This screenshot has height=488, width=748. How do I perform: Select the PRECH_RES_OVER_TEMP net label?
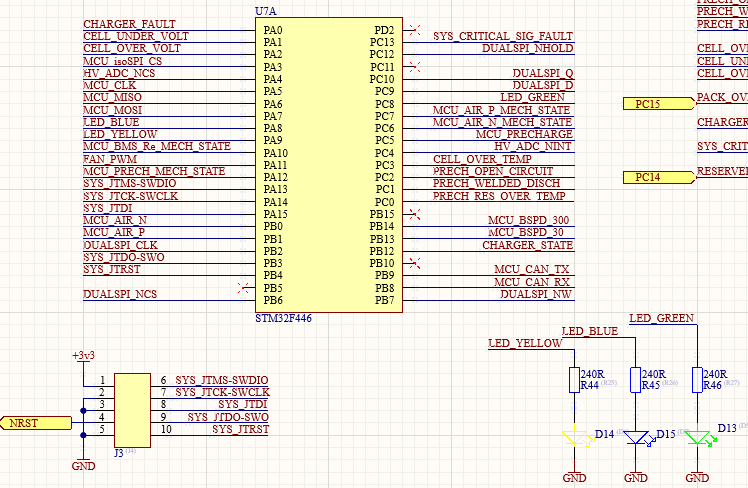coord(499,196)
